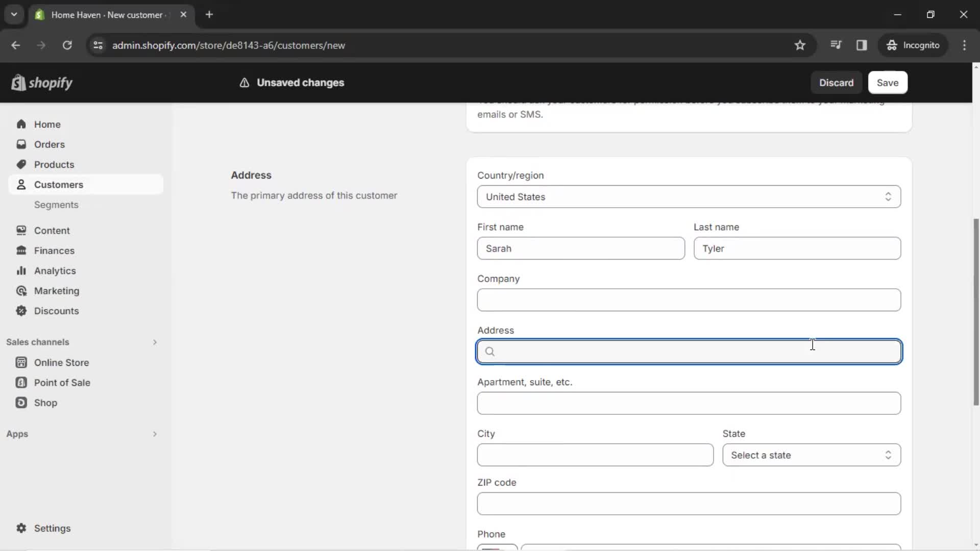This screenshot has width=980, height=551.
Task: Navigate to Marketing section
Action: click(57, 291)
